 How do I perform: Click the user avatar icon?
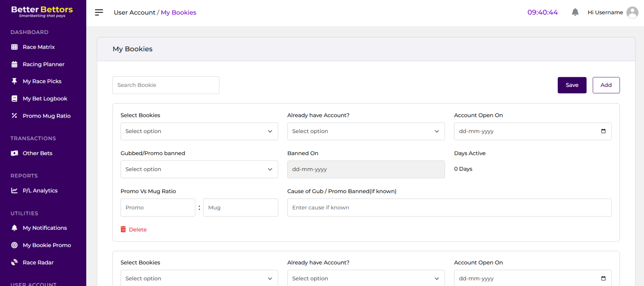click(632, 13)
